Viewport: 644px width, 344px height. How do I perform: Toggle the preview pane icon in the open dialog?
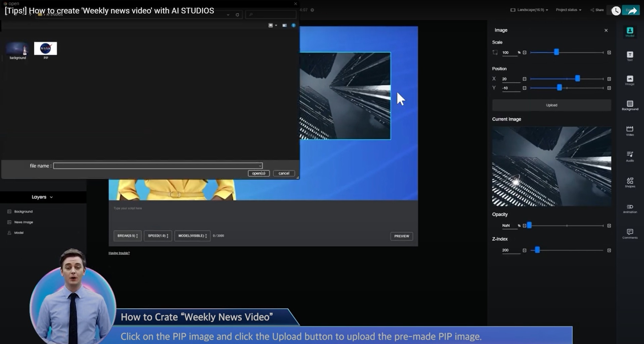284,26
